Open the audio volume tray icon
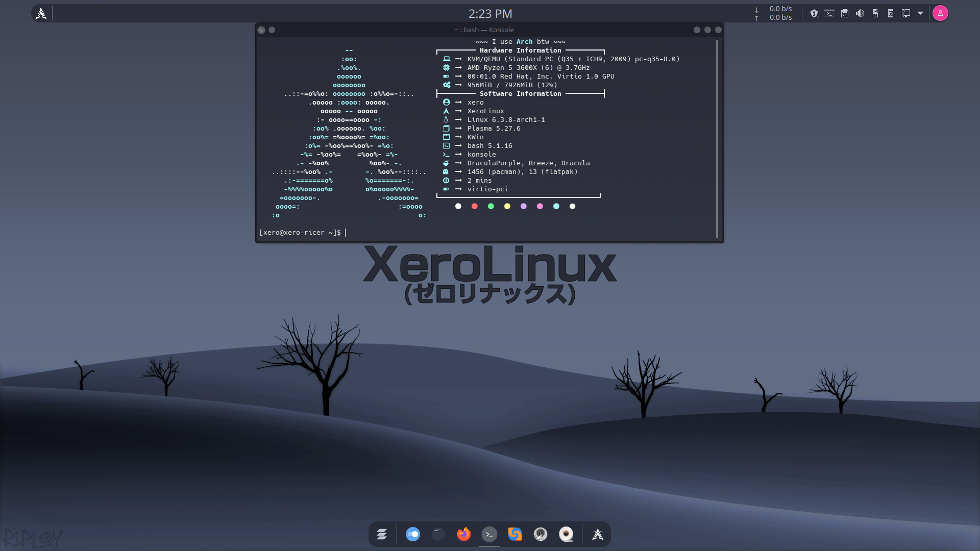The image size is (980, 551). tap(860, 13)
